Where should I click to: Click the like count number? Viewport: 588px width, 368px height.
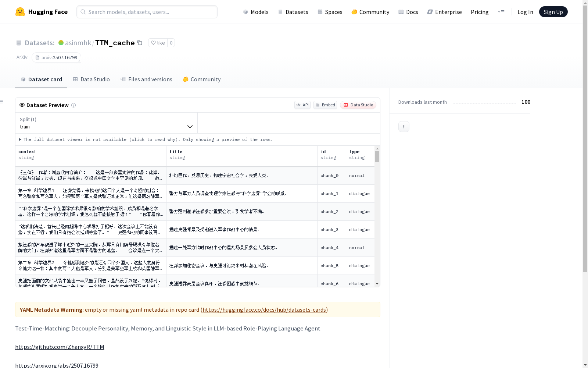point(171,43)
